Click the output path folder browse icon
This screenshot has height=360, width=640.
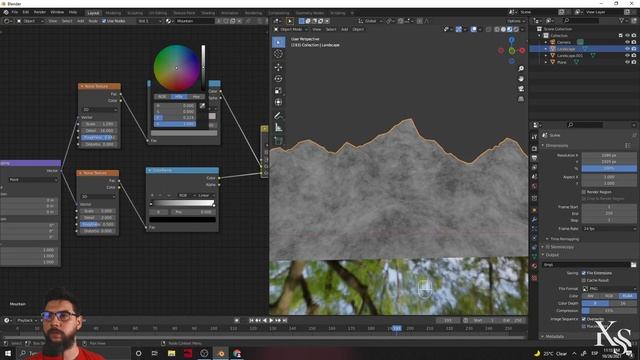[633, 265]
